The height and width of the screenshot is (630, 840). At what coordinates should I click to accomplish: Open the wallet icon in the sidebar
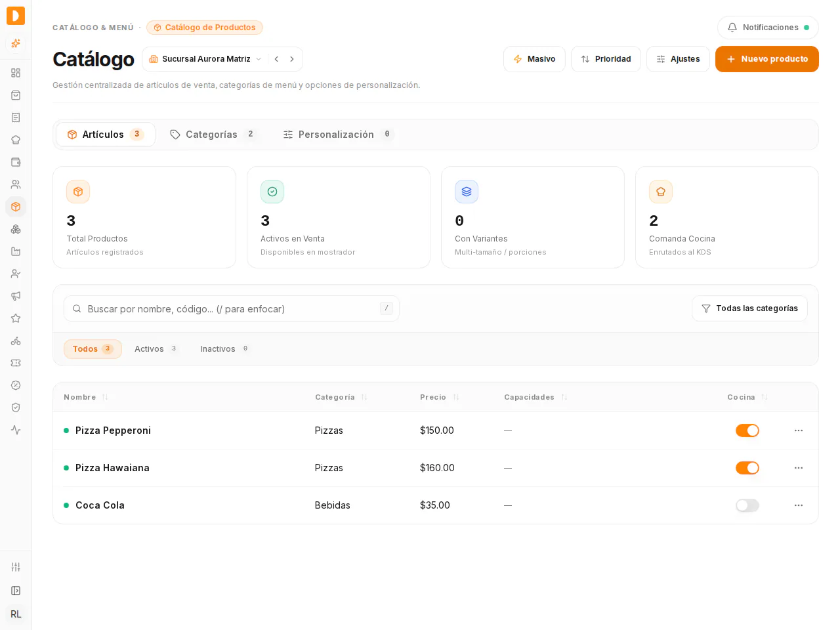[x=16, y=162]
